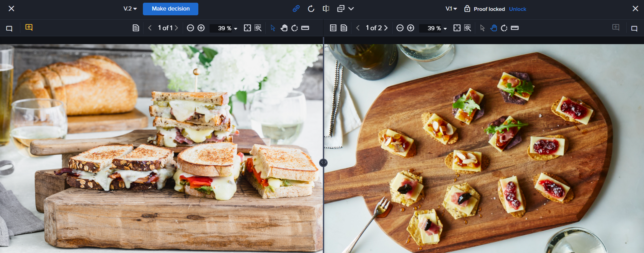This screenshot has height=253, width=644.
Task: Open the V.2 version dropdown
Action: (130, 9)
